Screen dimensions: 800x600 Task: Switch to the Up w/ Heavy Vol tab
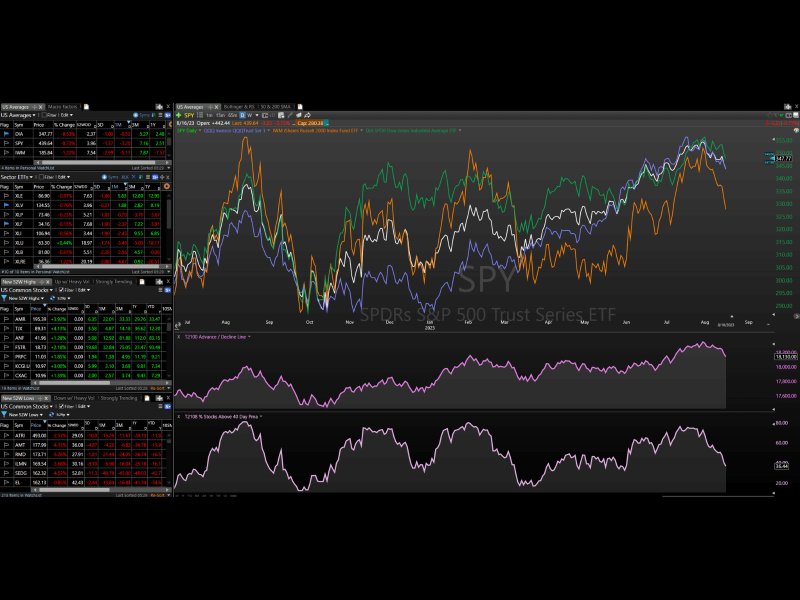tap(72, 282)
